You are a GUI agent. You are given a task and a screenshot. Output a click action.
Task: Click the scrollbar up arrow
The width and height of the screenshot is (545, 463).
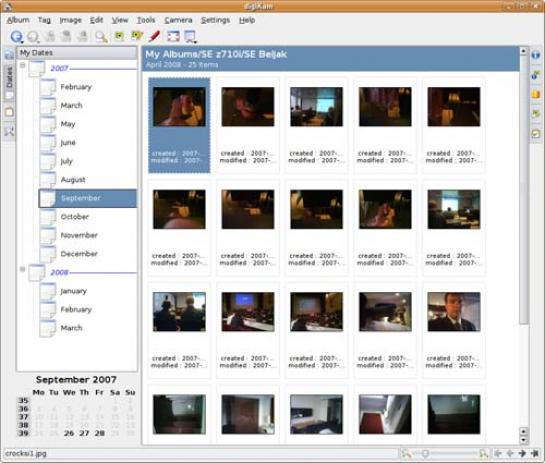click(523, 51)
